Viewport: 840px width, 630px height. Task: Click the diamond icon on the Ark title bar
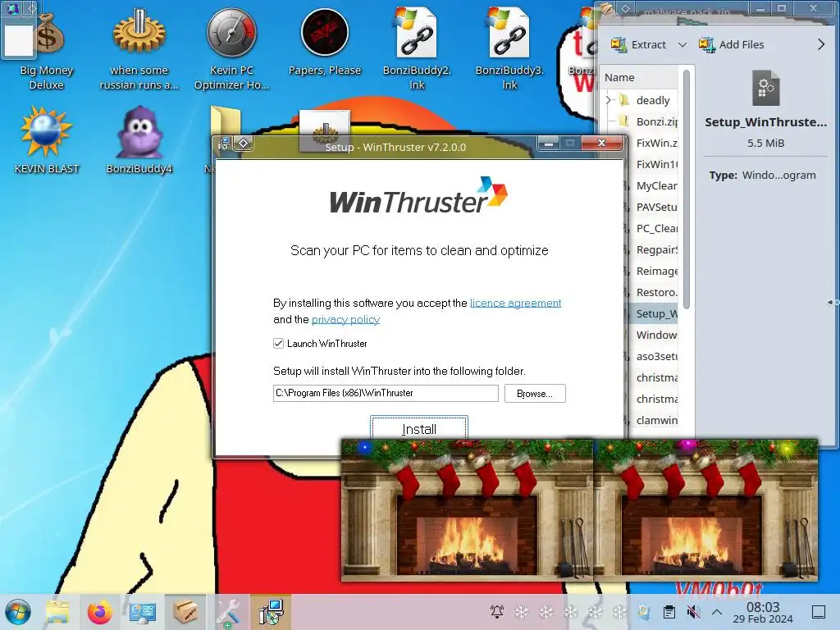(624, 8)
